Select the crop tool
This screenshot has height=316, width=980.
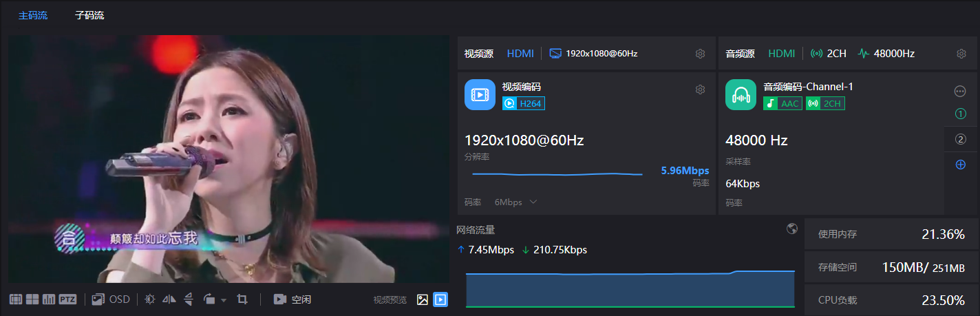(242, 299)
